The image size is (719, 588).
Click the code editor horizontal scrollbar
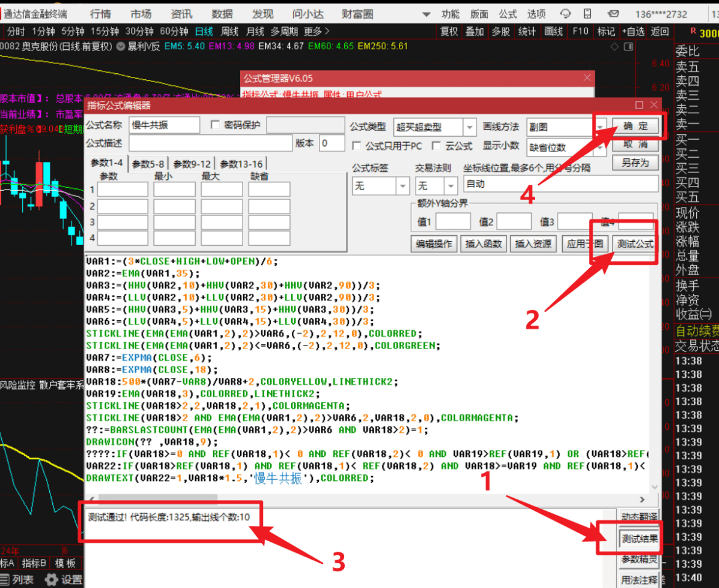click(158, 499)
